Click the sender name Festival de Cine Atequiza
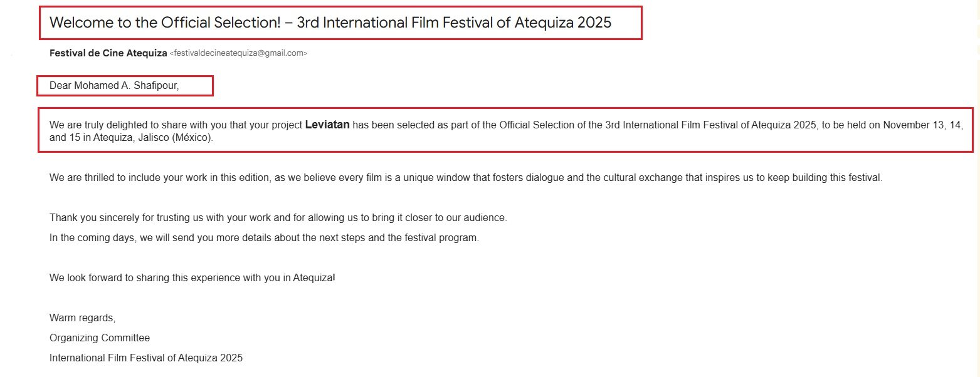This screenshot has height=377, width=980. (x=108, y=53)
